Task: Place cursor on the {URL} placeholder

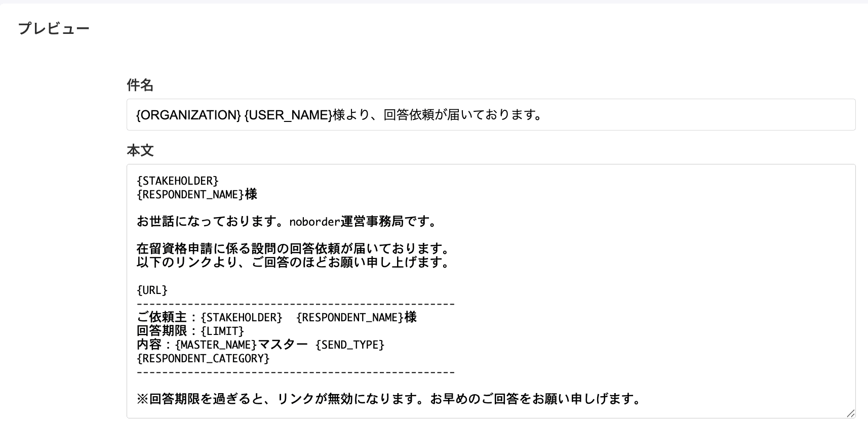Action: pyautogui.click(x=152, y=290)
